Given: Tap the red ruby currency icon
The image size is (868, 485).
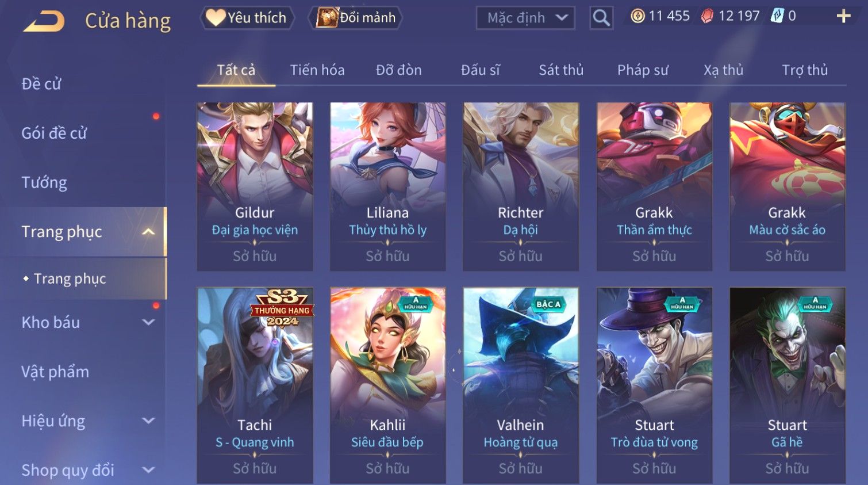Looking at the screenshot, I should coord(707,16).
